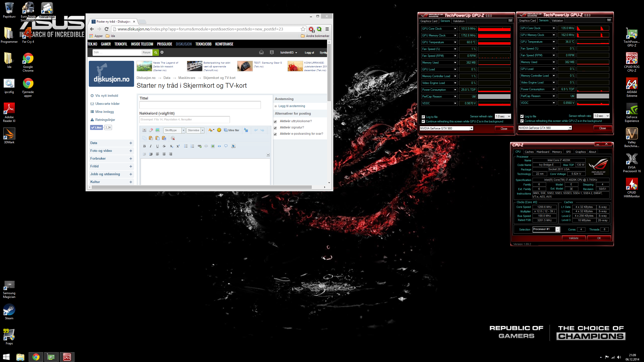
Task: Toggle Continue refreshing checkbox in left GPU-Z
Action: coord(423,121)
